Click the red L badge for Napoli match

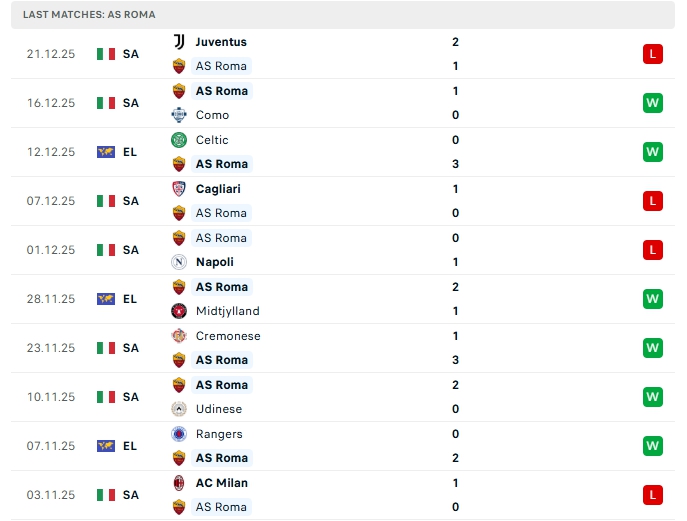click(x=653, y=250)
